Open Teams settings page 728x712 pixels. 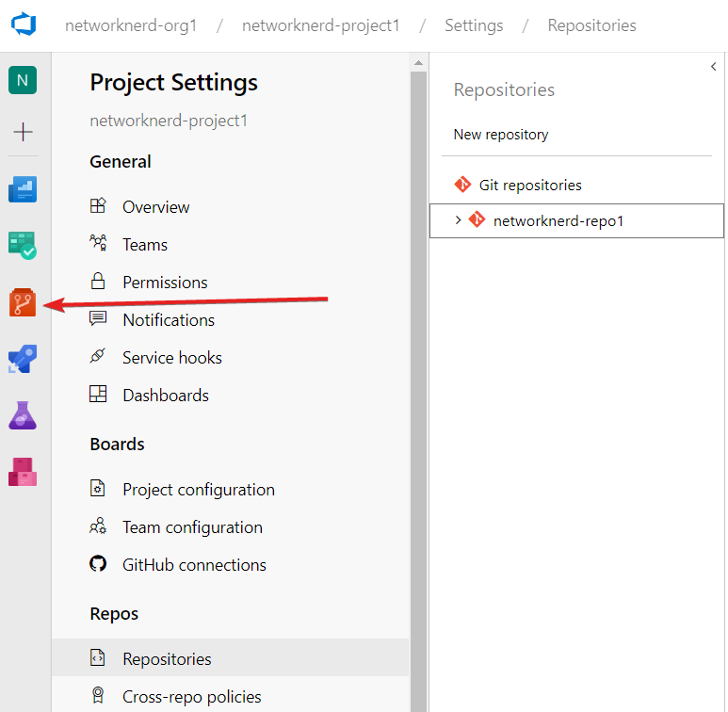pos(145,245)
